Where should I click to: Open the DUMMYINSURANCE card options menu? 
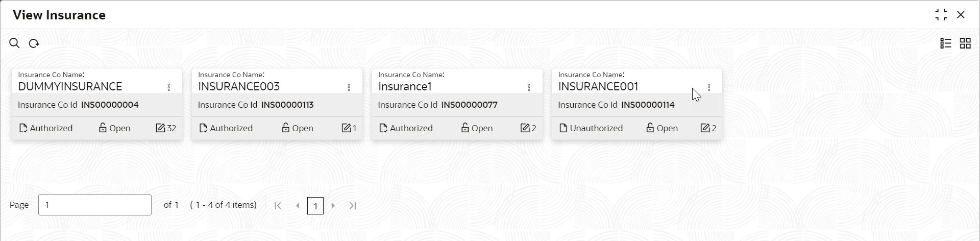coord(169,87)
